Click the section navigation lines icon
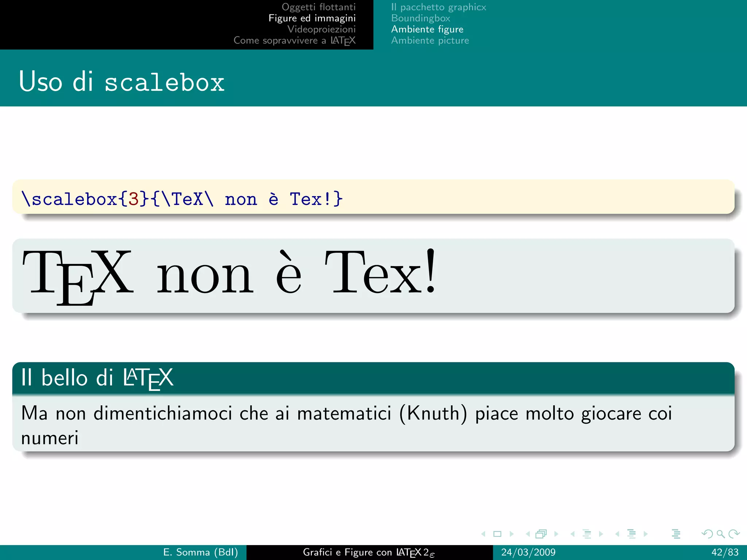 point(631,534)
